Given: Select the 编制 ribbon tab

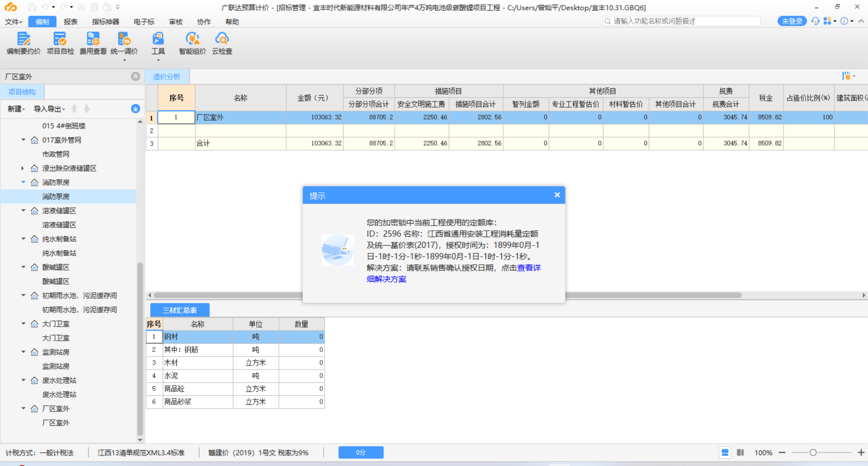Looking at the screenshot, I should pos(42,22).
